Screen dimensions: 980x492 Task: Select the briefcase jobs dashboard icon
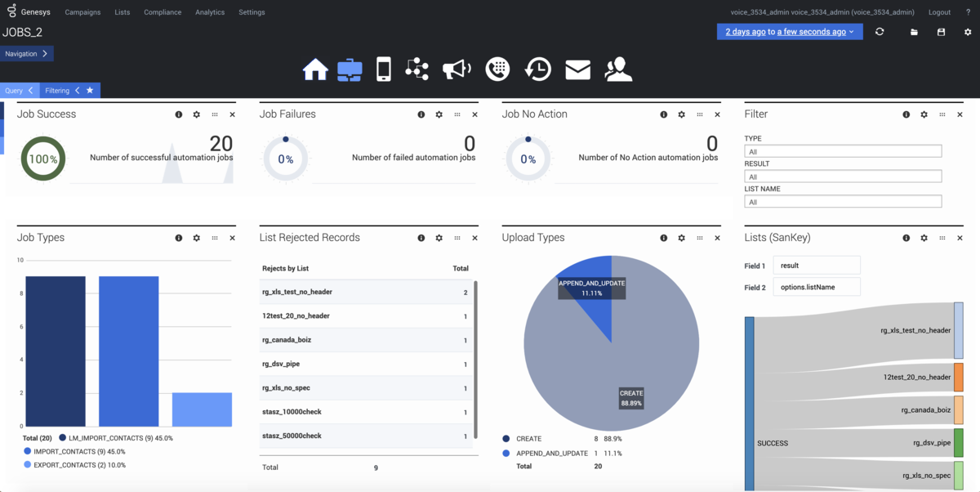pos(350,69)
